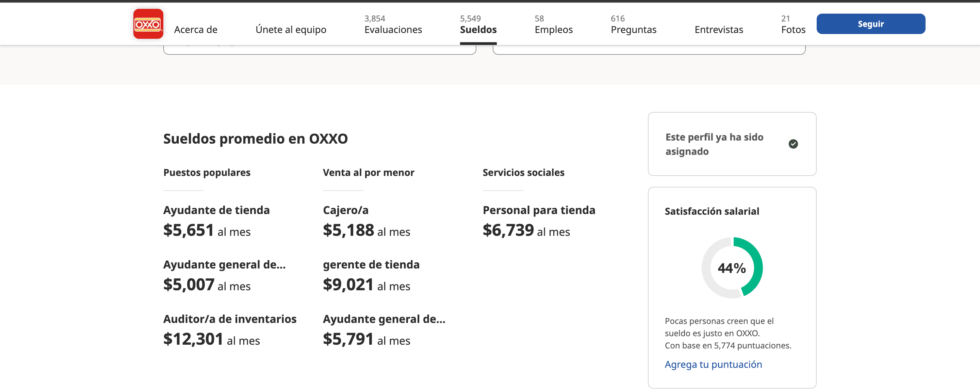Click the $9,021 al mes value

(366, 285)
